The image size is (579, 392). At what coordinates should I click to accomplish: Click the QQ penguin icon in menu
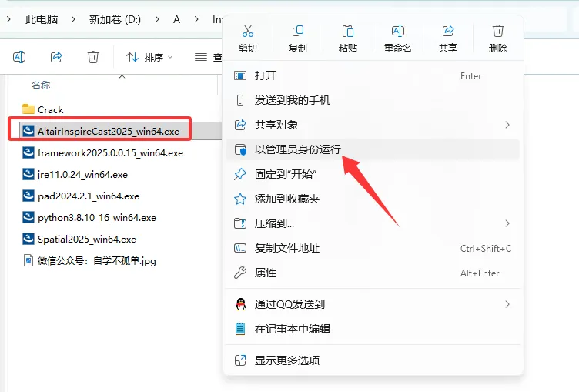point(240,304)
